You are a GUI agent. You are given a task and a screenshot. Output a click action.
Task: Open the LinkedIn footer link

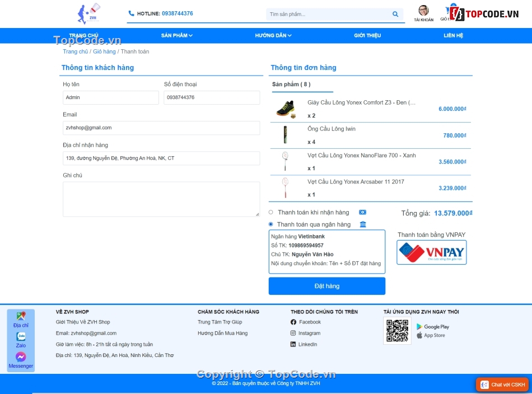click(x=308, y=344)
